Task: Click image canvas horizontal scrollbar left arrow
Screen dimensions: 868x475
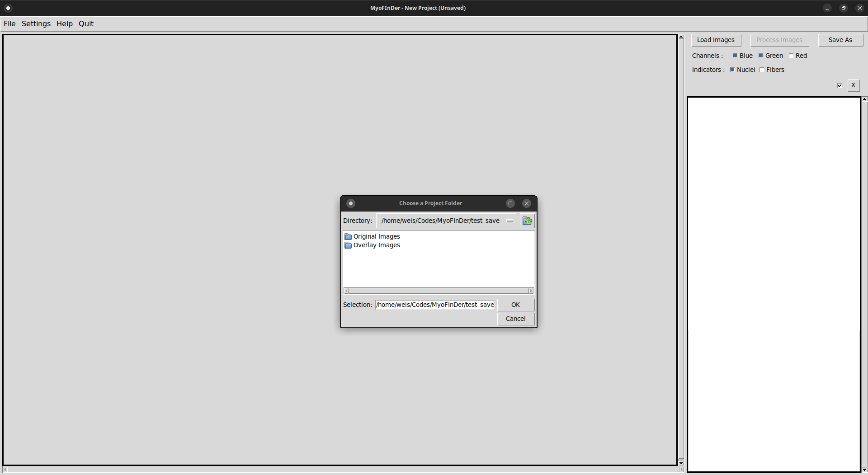Action: [5, 470]
